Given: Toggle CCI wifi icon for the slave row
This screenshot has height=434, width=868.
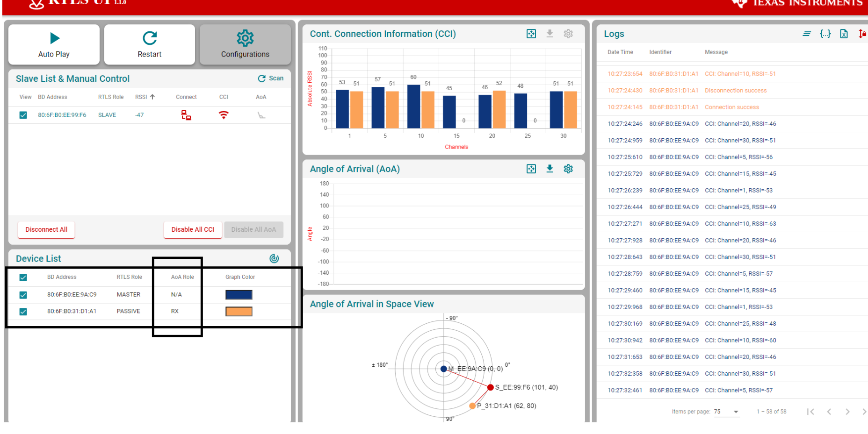Looking at the screenshot, I should pos(224,115).
